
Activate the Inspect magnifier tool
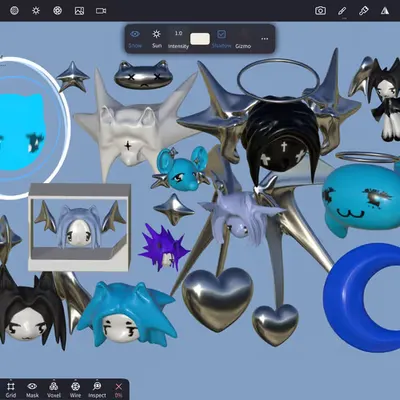[97, 389]
